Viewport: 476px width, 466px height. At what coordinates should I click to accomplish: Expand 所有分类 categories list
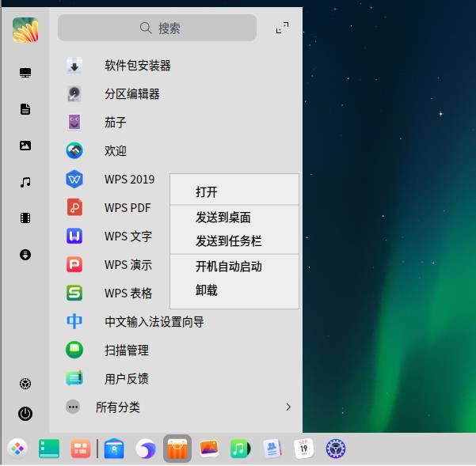[117, 407]
